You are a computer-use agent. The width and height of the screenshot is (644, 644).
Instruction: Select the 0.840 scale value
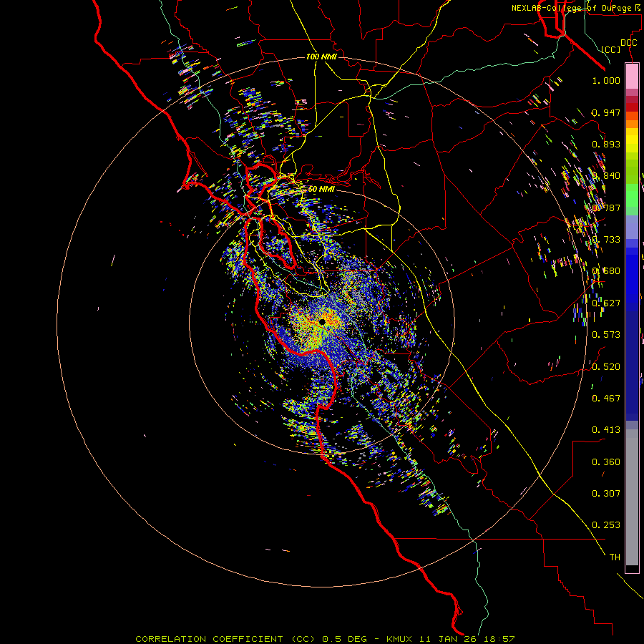click(x=606, y=176)
